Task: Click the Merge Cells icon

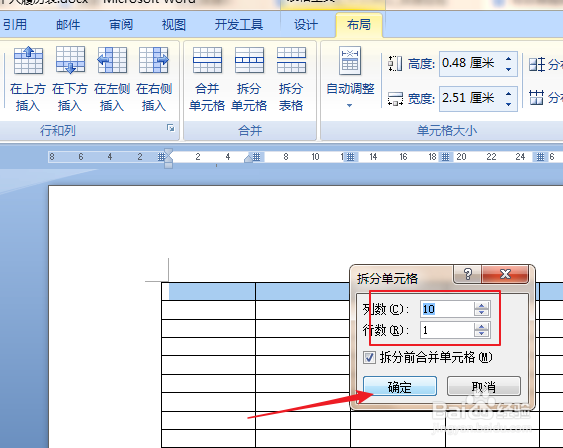Action: 207,60
